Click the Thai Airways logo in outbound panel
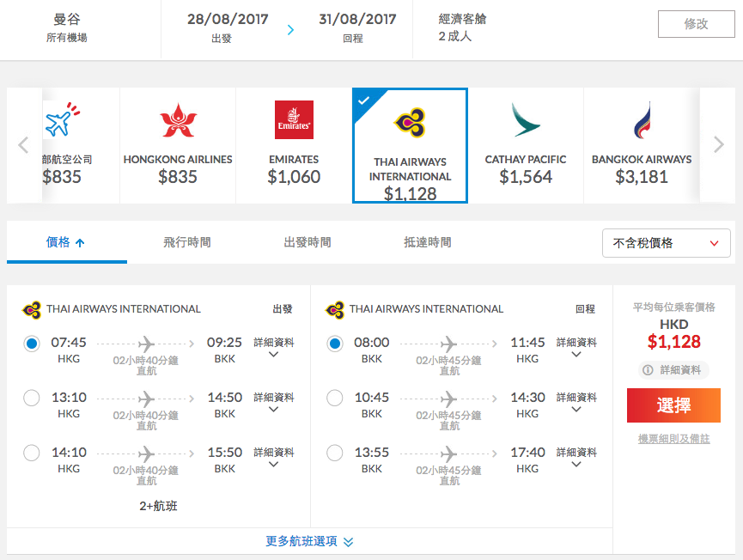 click(32, 310)
